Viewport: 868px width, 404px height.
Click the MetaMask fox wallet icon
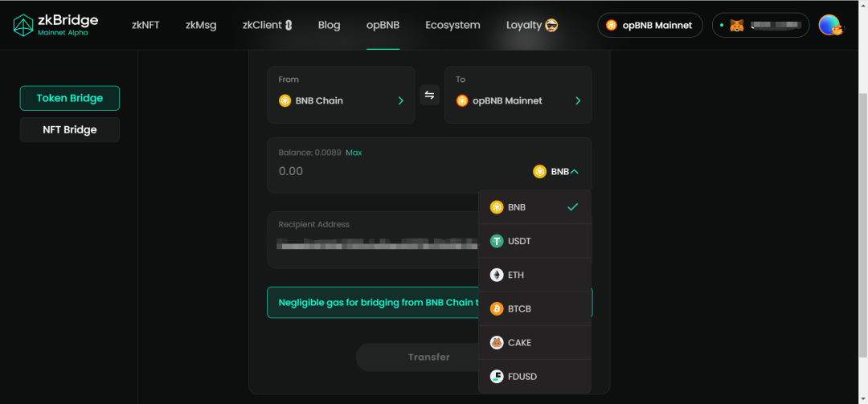pyautogui.click(x=737, y=26)
